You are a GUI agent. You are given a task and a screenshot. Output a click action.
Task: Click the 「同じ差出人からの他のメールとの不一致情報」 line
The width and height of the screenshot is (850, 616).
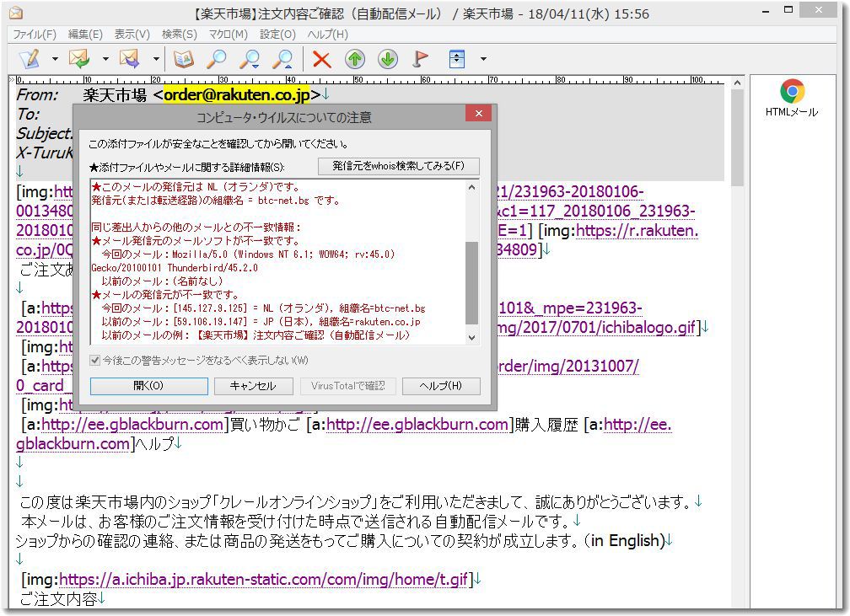[x=196, y=228]
